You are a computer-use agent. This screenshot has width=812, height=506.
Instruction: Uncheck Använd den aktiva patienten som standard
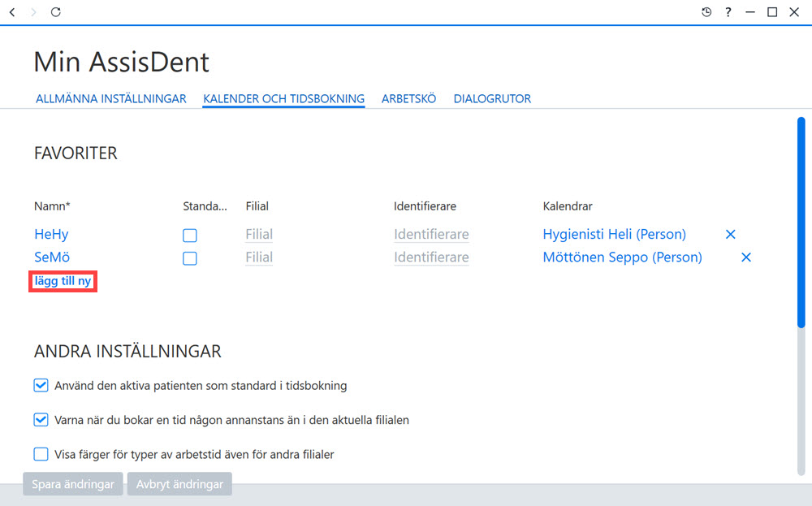click(41, 385)
